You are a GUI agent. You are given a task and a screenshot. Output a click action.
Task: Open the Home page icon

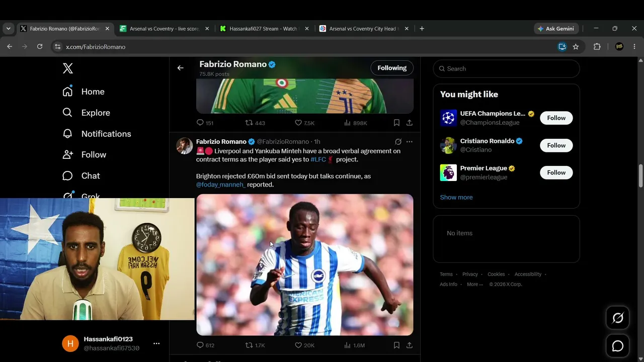[67, 92]
